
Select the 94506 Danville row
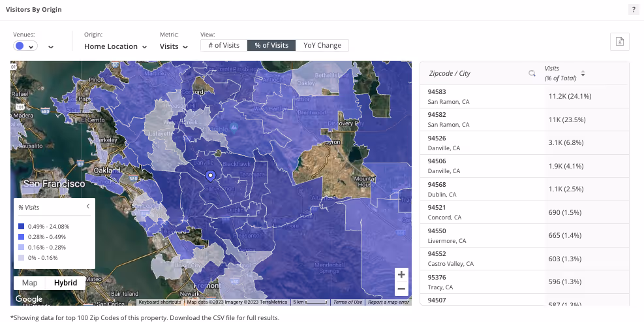[x=525, y=166]
